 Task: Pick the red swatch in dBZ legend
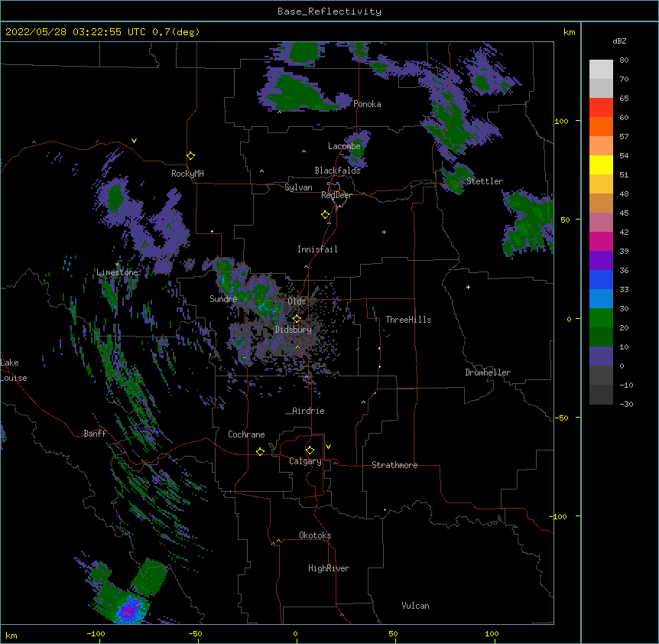click(601, 108)
